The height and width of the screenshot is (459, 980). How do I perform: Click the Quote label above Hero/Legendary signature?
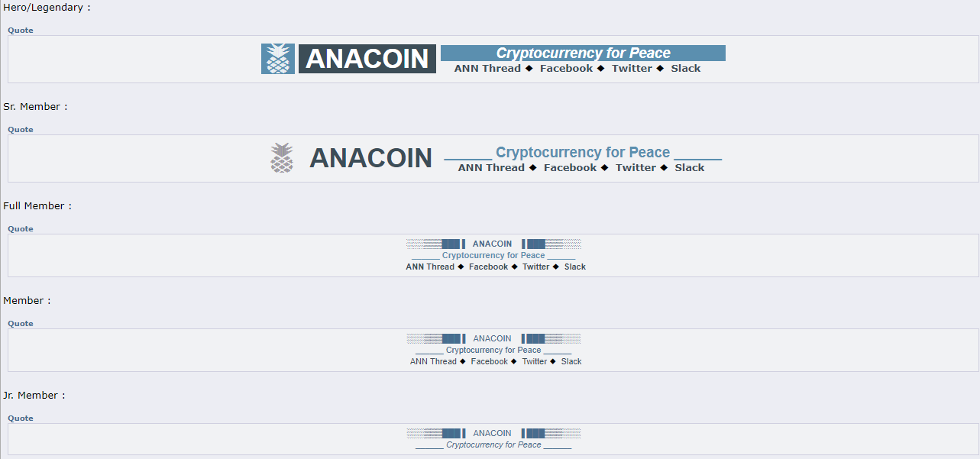click(x=21, y=31)
